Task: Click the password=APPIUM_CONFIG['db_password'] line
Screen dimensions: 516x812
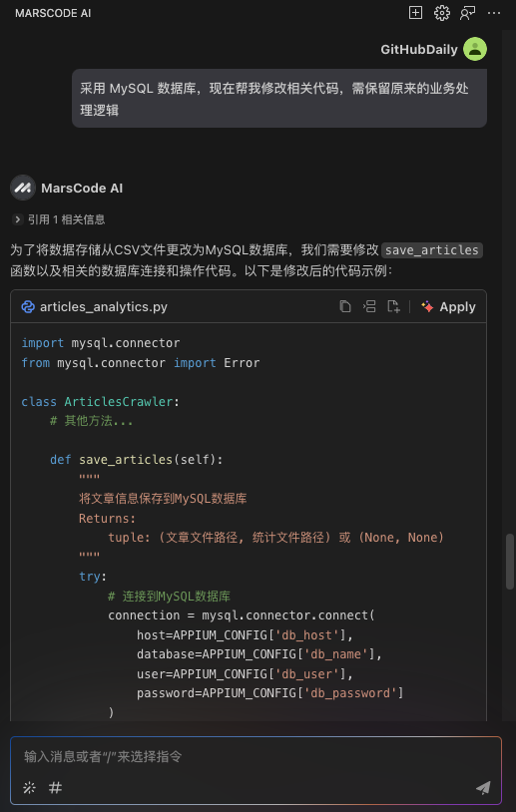Action: point(270,693)
